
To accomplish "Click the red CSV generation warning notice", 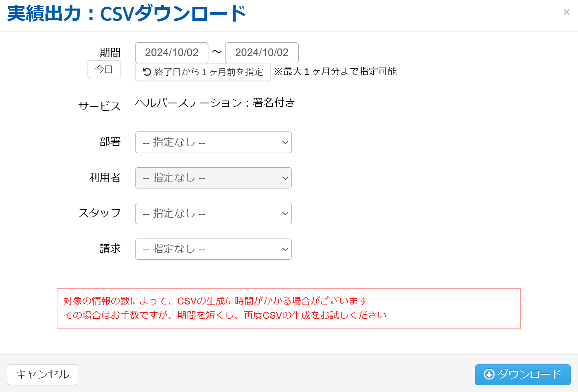I will [289, 308].
